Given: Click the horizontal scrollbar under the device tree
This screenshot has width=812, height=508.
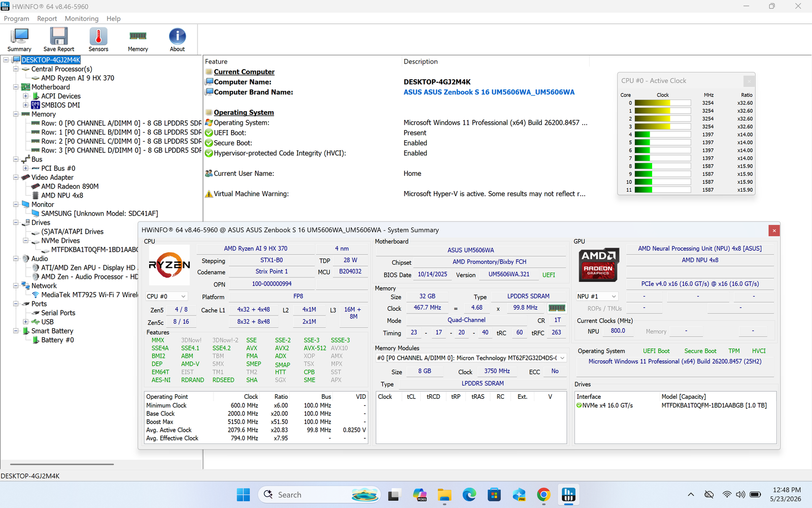Looking at the screenshot, I should click(x=62, y=464).
